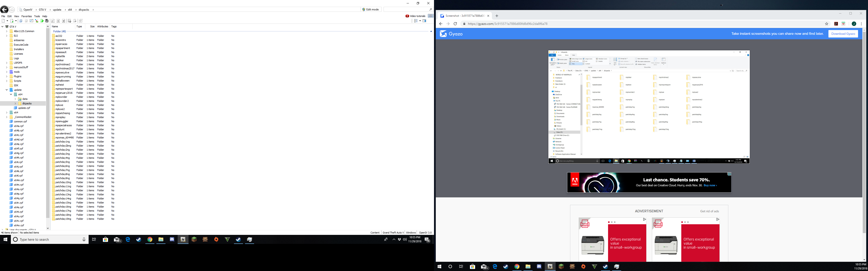Open the dropdown arrow beside New file icon
This screenshot has height=271, width=868.
(x=7, y=21)
